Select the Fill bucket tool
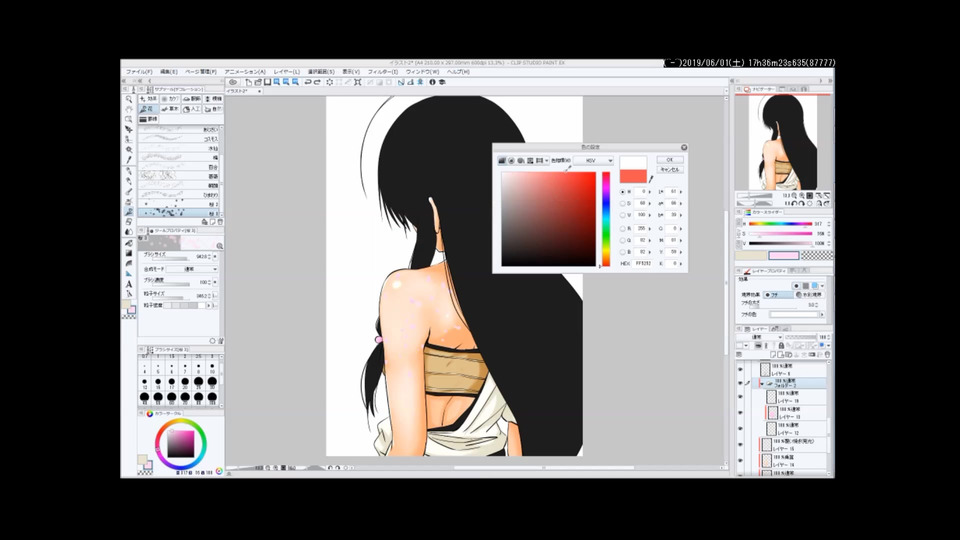960x540 pixels. click(129, 243)
